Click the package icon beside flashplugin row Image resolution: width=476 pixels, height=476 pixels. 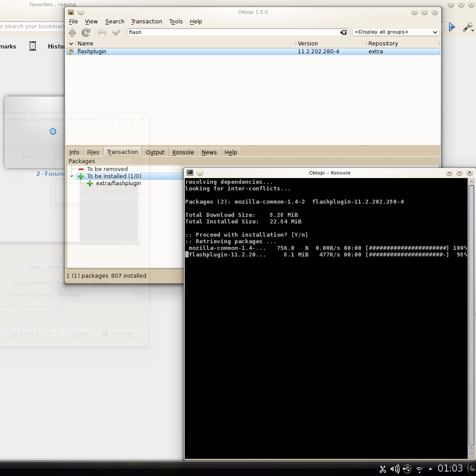(x=71, y=52)
